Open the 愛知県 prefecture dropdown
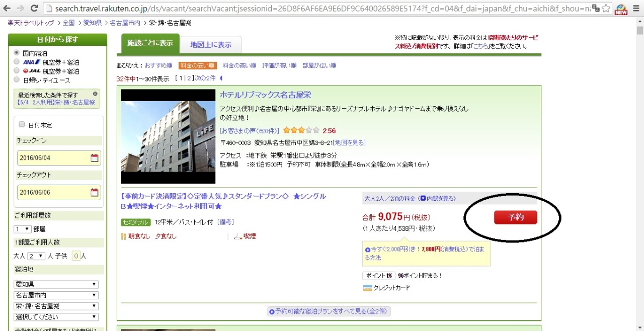644x331 pixels. click(x=56, y=285)
